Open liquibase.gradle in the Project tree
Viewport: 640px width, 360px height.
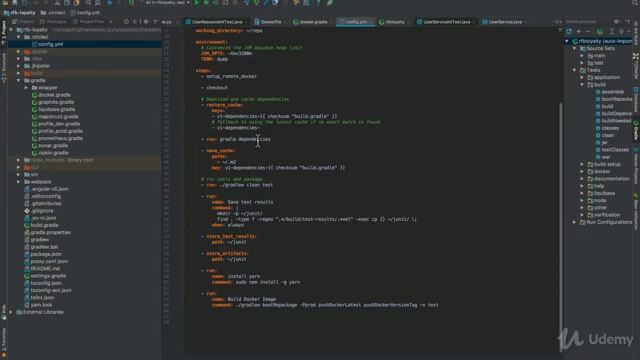(56, 109)
